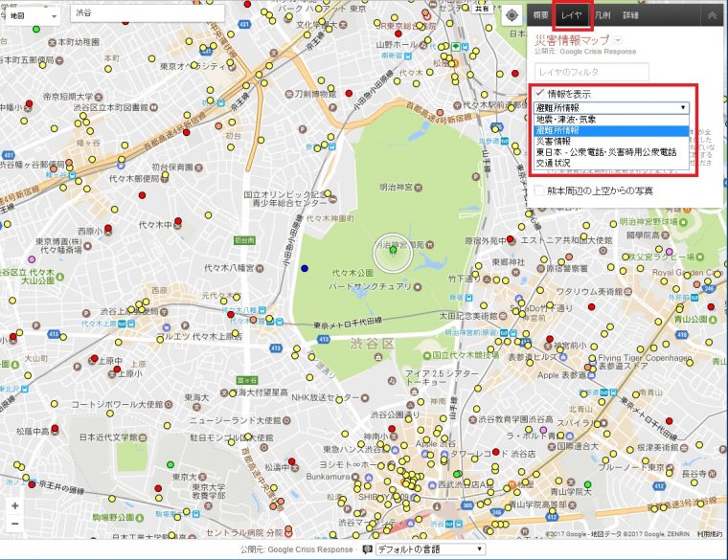This screenshot has width=728, height=560.
Task: Open the green 富ヶ谷 interchange sign
Action: 246,380
